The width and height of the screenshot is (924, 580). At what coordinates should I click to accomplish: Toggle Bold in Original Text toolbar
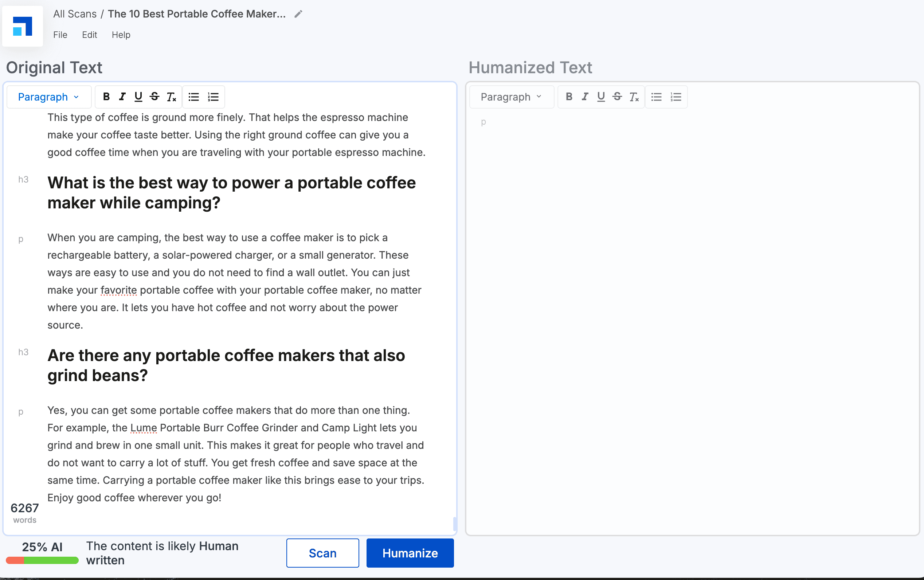click(x=106, y=97)
